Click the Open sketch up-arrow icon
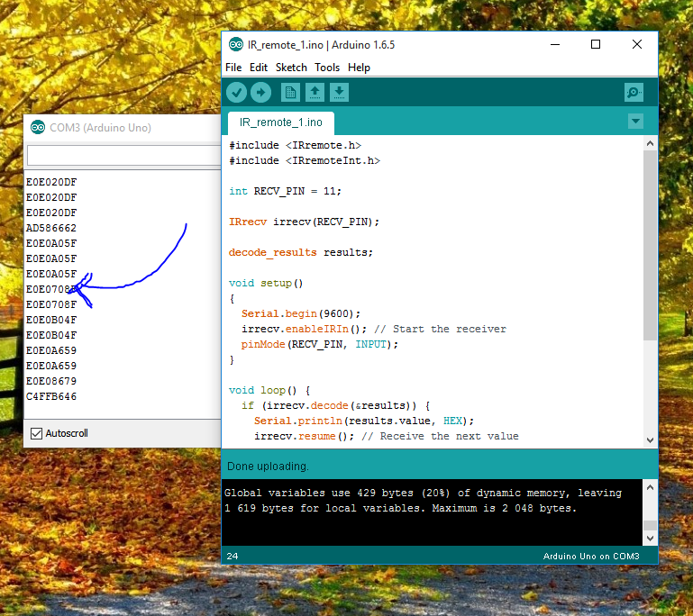Screen dimensions: 693x616 (x=315, y=92)
